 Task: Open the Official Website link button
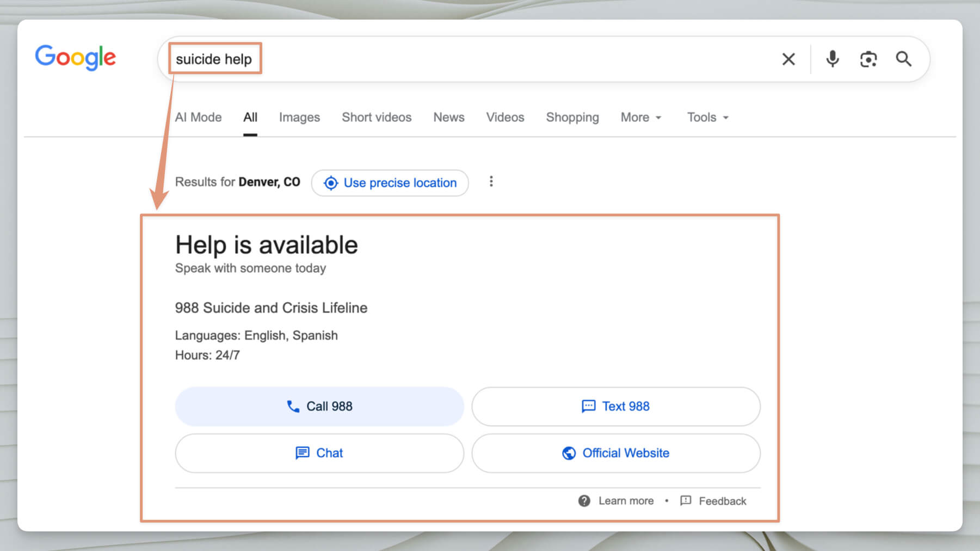[616, 453]
